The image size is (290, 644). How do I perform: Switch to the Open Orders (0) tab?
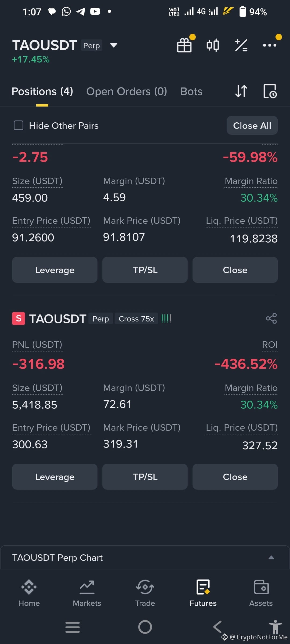pyautogui.click(x=126, y=92)
